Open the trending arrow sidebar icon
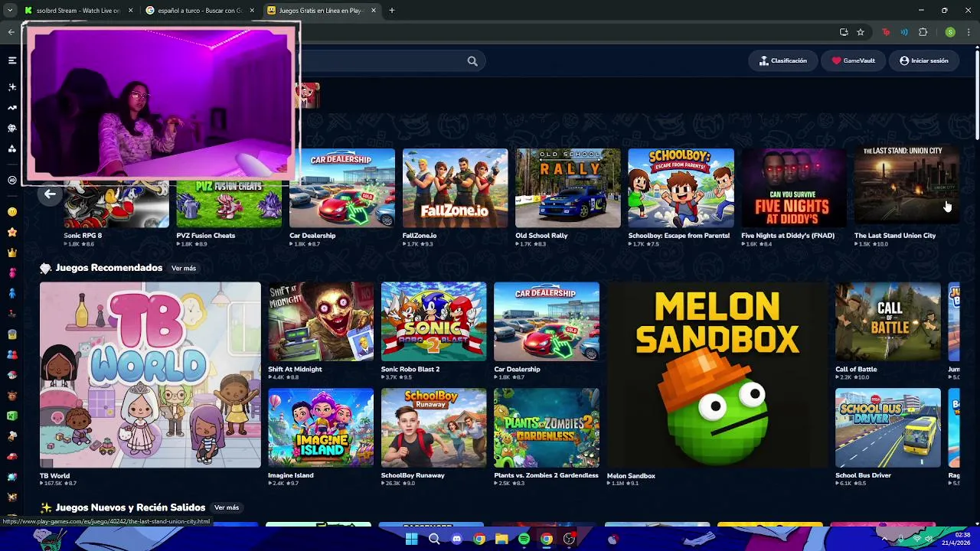Screen dimensions: 980x551 [x=12, y=108]
